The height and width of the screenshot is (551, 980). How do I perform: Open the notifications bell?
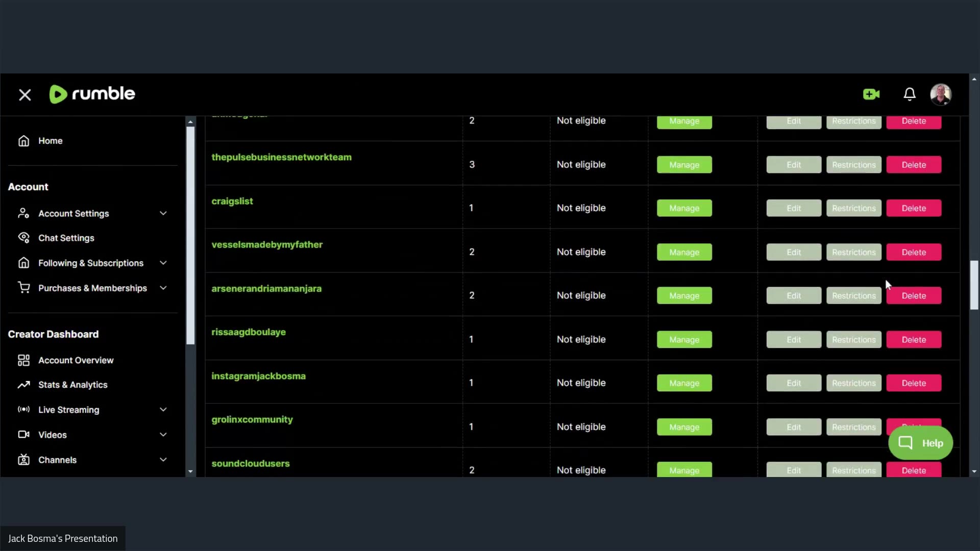910,94
